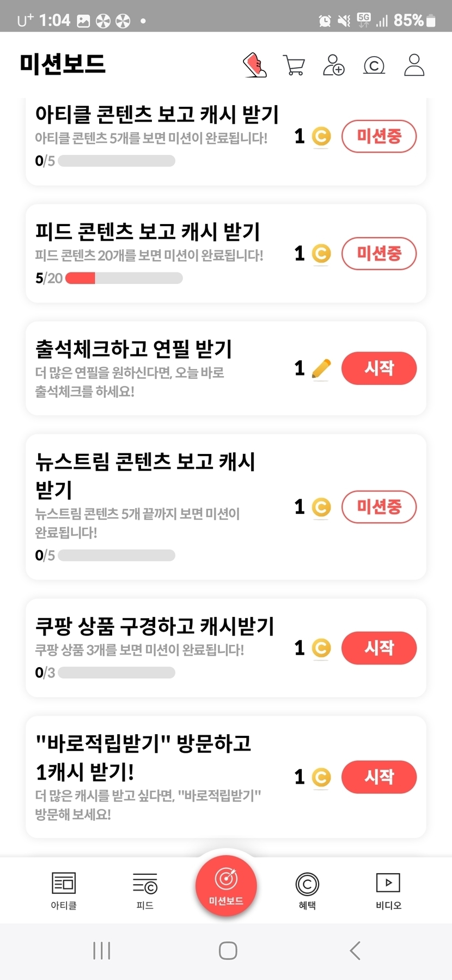Open the shopping cart icon
Image resolution: width=452 pixels, height=980 pixels.
294,65
